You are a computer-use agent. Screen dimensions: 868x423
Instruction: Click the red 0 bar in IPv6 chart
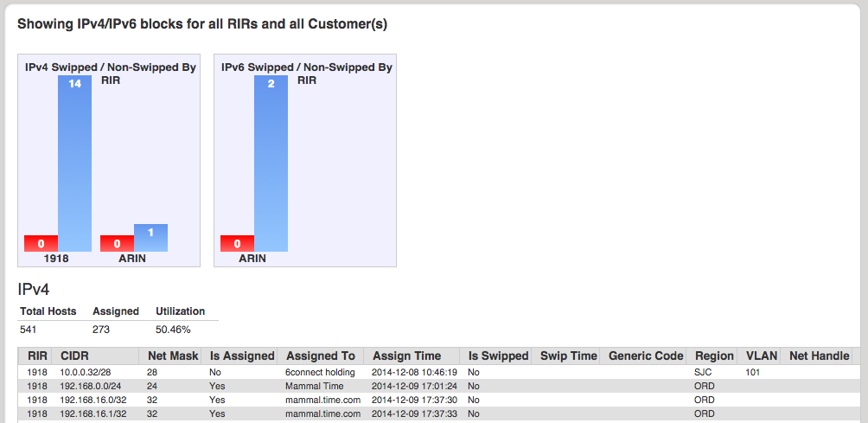pos(237,244)
